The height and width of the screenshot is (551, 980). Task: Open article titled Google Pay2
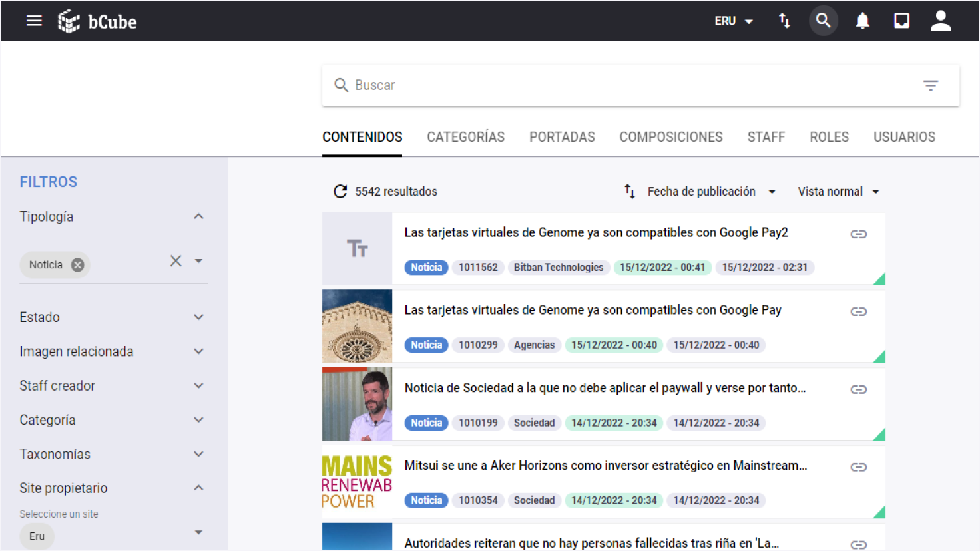pos(596,232)
